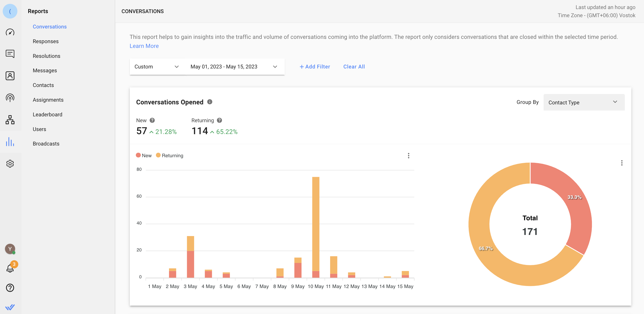Open the dashboard speedometer icon
The width and height of the screenshot is (644, 314).
10,32
